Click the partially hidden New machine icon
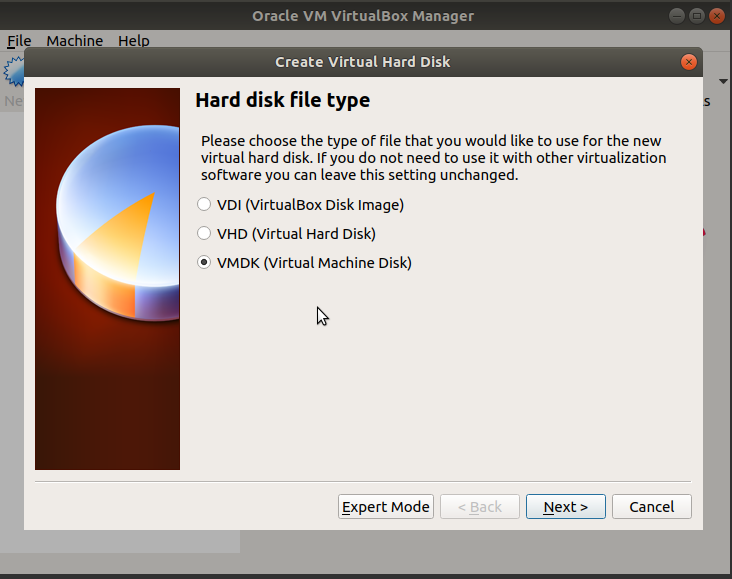The width and height of the screenshot is (732, 579). [x=12, y=74]
